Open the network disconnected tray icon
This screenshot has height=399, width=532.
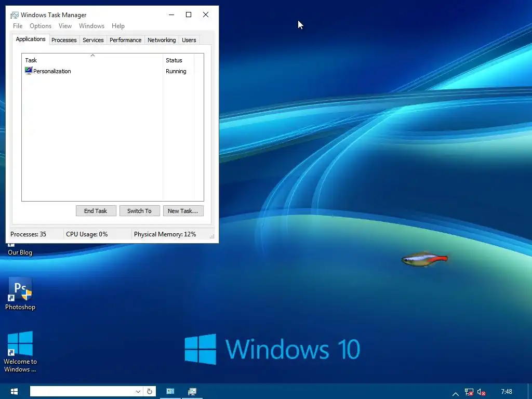tap(469, 392)
